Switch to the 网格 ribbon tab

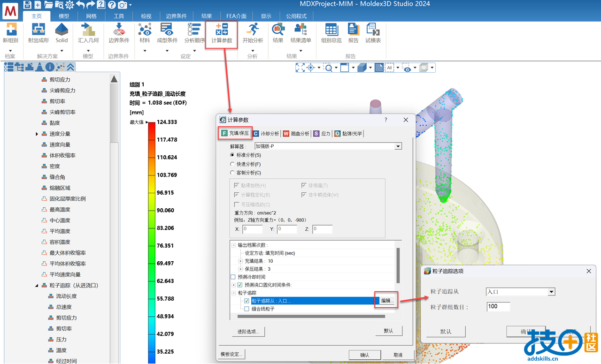pos(92,16)
